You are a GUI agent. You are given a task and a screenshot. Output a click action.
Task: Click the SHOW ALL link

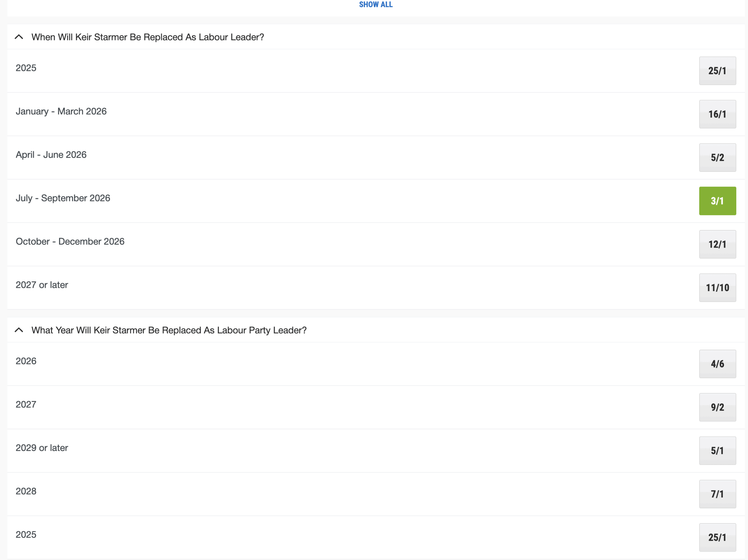tap(376, 5)
